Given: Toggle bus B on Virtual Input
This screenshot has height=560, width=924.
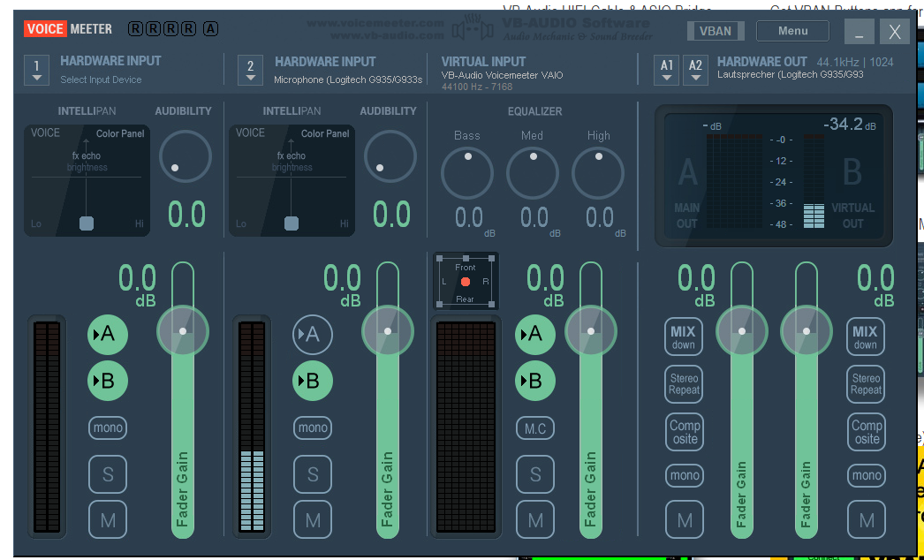Looking at the screenshot, I should click(535, 381).
